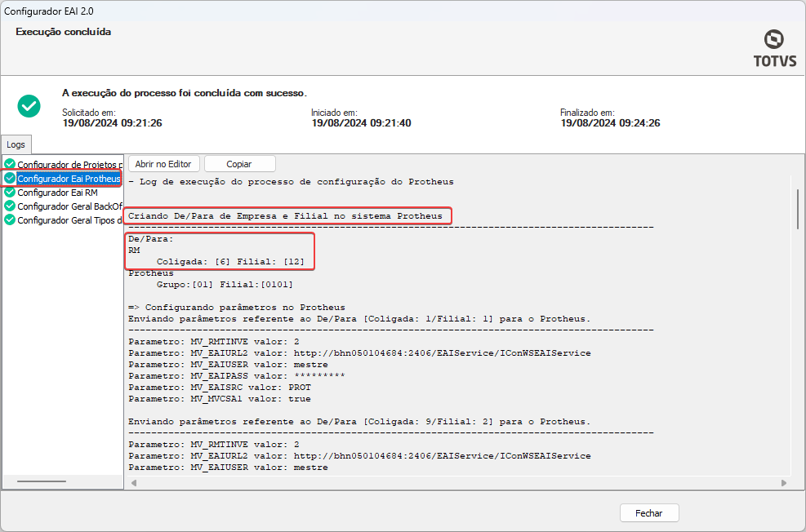Click the 'Execução concluída' heading
The width and height of the screenshot is (806, 532).
click(63, 32)
